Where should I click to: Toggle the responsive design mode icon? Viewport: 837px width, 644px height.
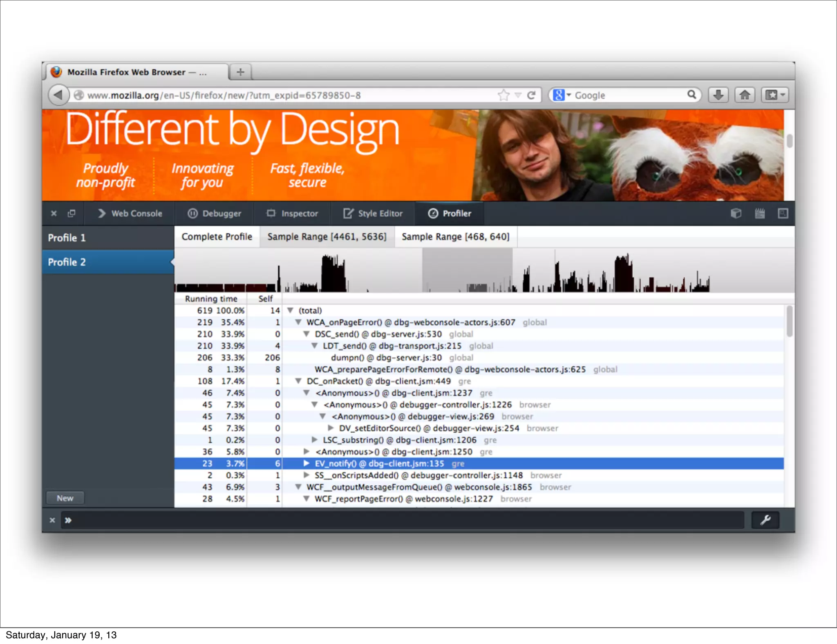coord(783,213)
